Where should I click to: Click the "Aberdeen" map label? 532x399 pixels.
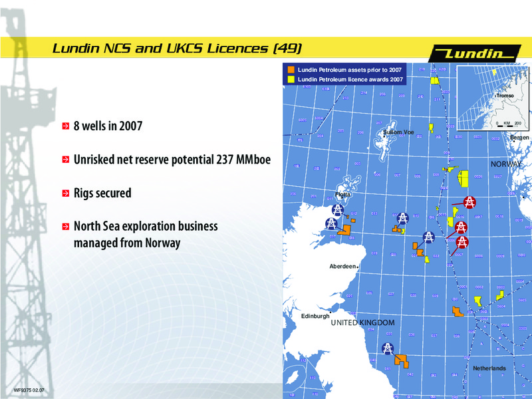(342, 267)
